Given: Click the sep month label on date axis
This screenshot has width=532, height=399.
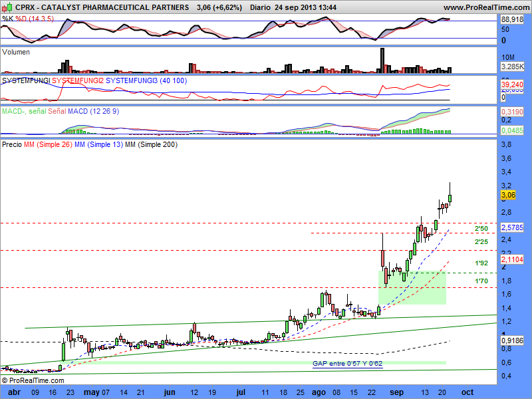Looking at the screenshot, I should (x=396, y=392).
